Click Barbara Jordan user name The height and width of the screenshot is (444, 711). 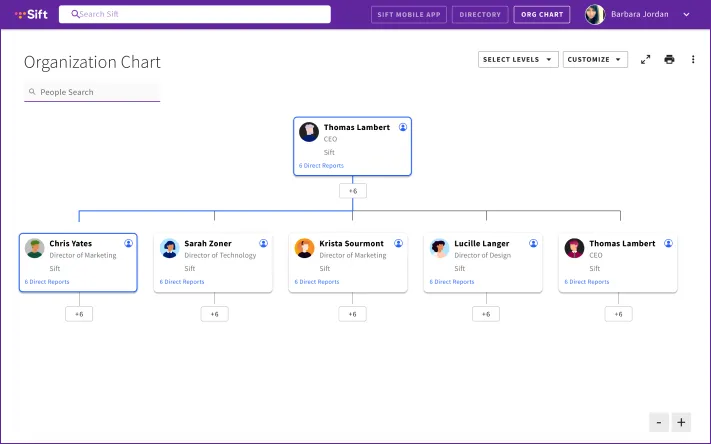coord(639,14)
